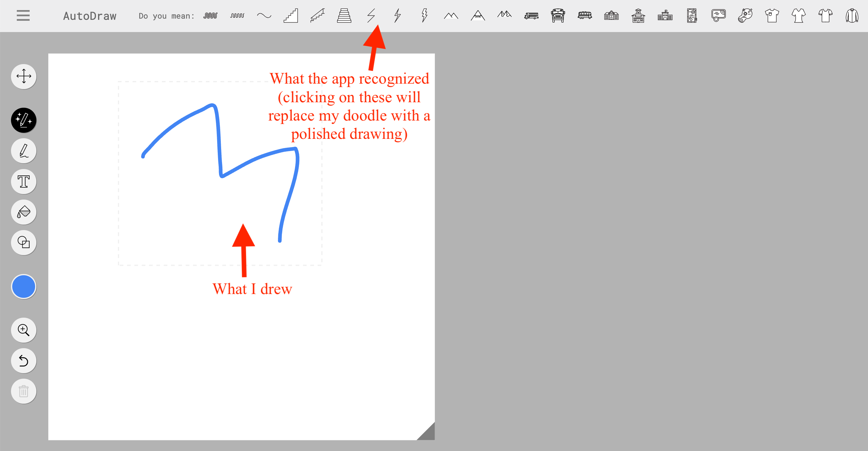Viewport: 868px width, 451px height.
Task: Pick the short-sleeve scoop-neck shirt suggestion
Action: [826, 16]
